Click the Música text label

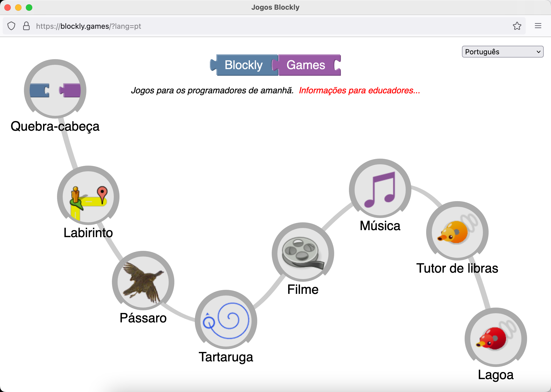click(x=380, y=226)
